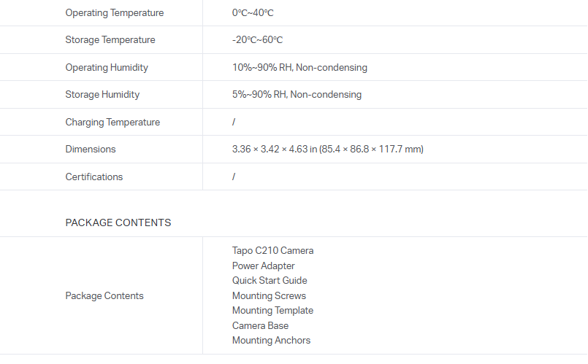Screen dimensions: 588x364
Task: Click the Operating Temperature label
Action: (114, 13)
